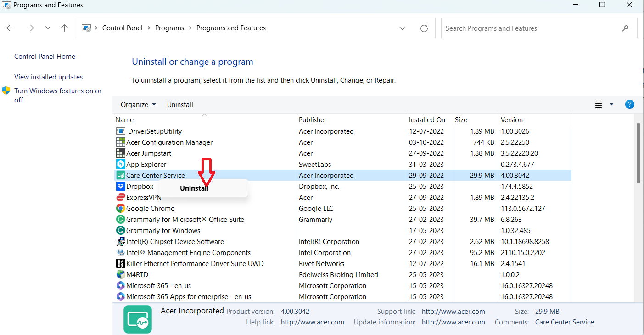Open View installed updates link

point(49,77)
